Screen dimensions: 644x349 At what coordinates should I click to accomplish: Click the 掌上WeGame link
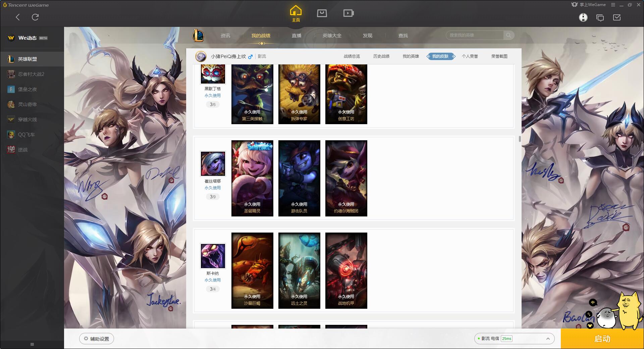click(x=588, y=5)
